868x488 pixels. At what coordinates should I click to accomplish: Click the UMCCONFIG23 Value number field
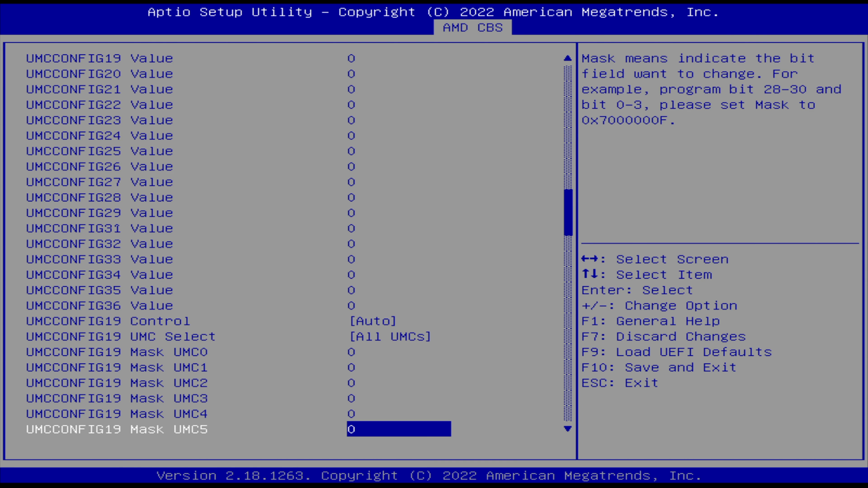tap(351, 120)
